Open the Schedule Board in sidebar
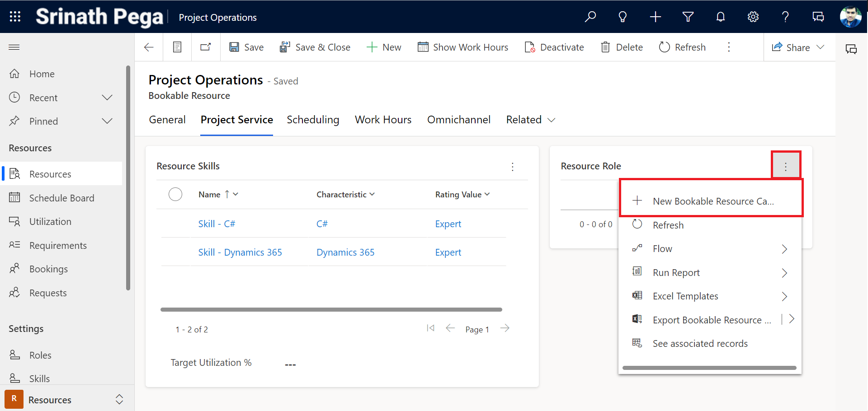This screenshot has height=411, width=868. [x=61, y=198]
